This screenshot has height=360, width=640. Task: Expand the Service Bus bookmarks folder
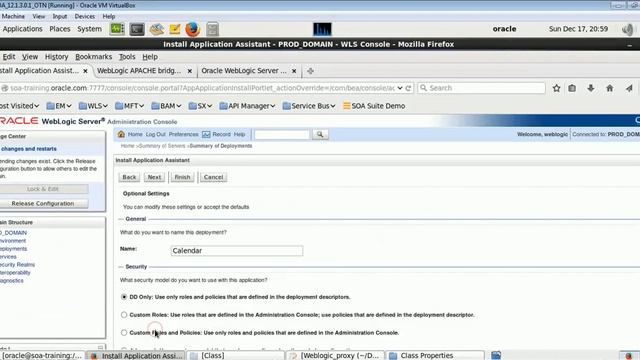pos(309,106)
